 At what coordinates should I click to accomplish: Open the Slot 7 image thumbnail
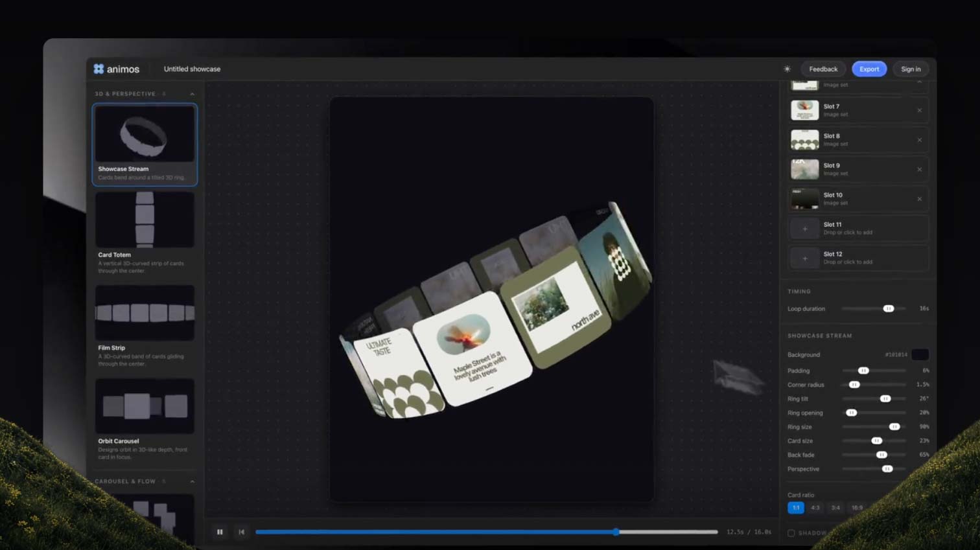tap(805, 110)
